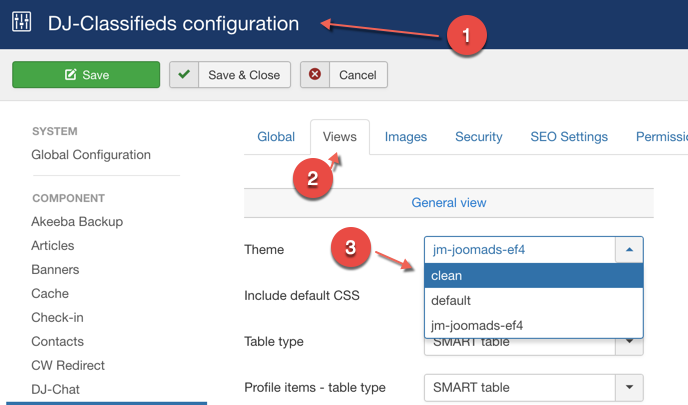Close the Theme dropdown via its arrow

click(x=629, y=250)
